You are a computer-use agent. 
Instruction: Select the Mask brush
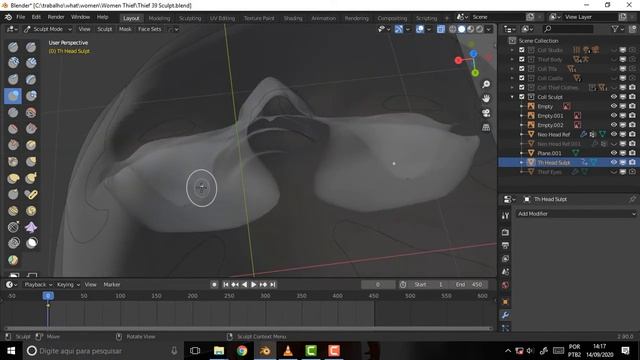pos(31,244)
